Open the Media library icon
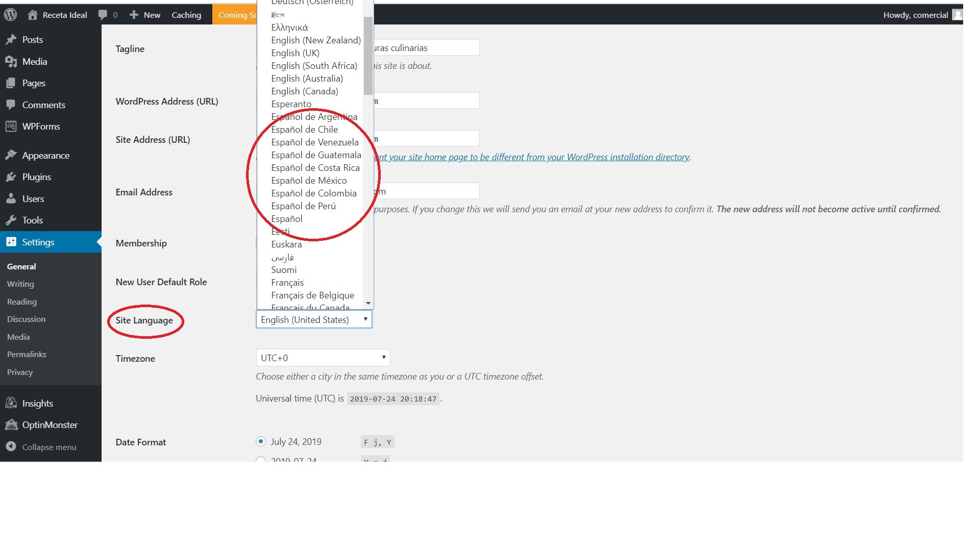 [11, 62]
